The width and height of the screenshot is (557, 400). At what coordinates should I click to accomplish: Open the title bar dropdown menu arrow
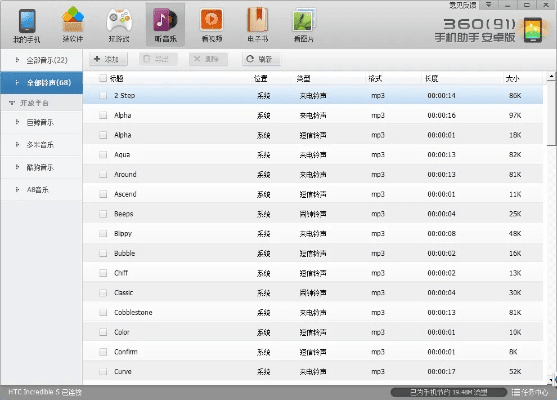pos(489,5)
